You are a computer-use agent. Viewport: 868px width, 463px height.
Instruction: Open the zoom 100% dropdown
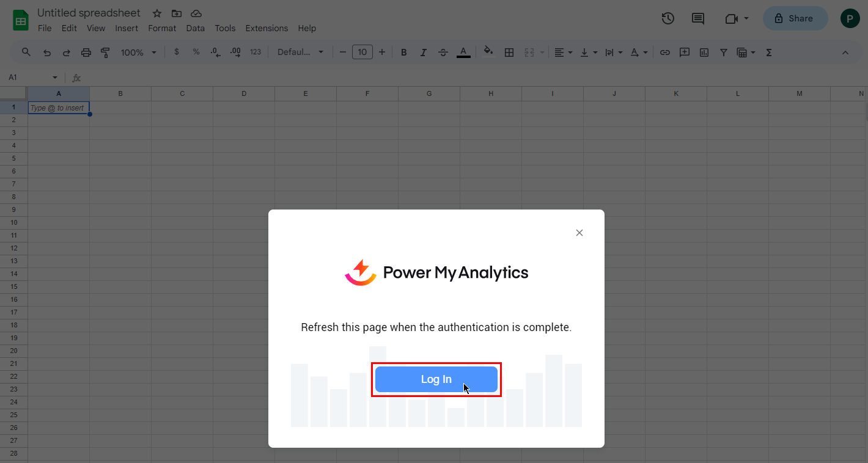tap(138, 53)
